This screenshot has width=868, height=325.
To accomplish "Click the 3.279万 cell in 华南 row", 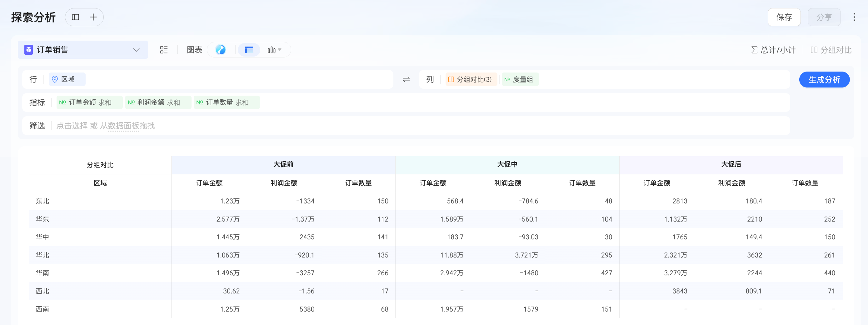I will tap(675, 273).
